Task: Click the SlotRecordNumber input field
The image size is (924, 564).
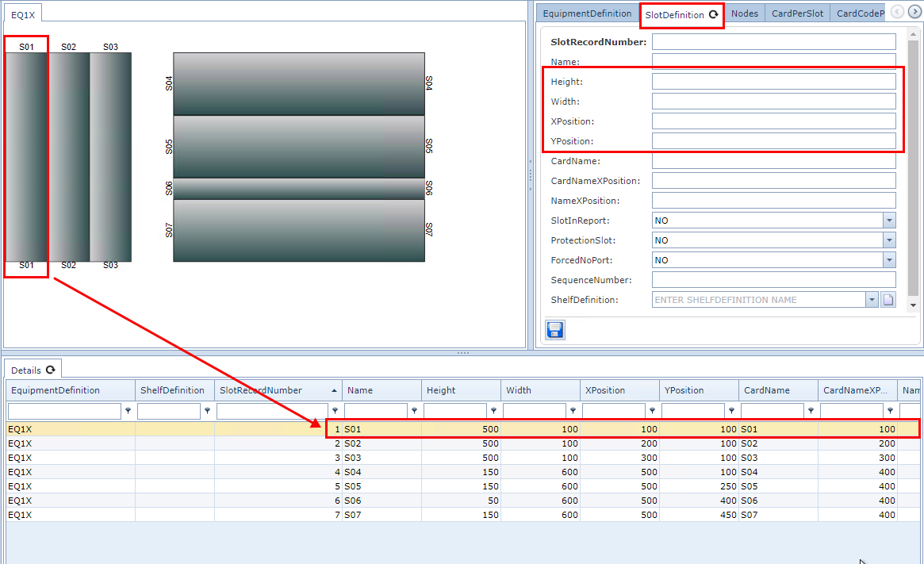Action: point(773,42)
